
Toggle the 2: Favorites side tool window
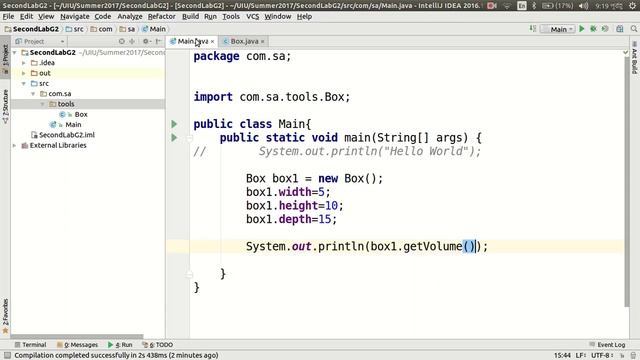pyautogui.click(x=5, y=316)
